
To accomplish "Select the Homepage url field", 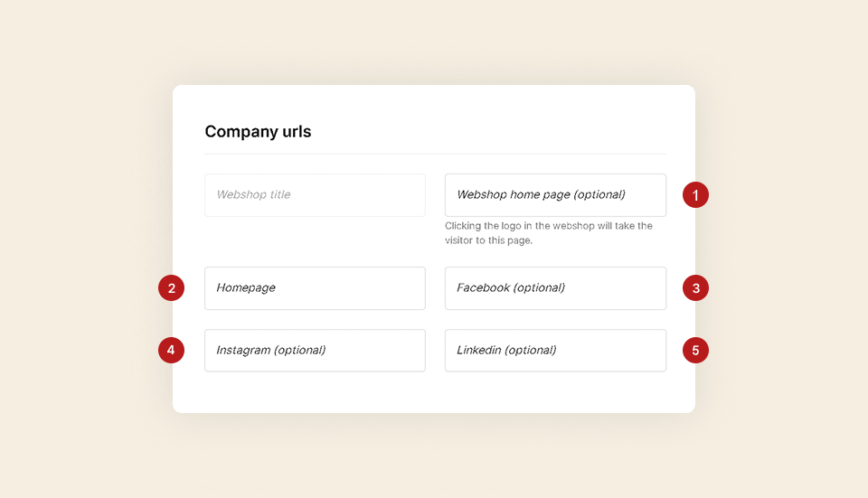I will tap(315, 288).
